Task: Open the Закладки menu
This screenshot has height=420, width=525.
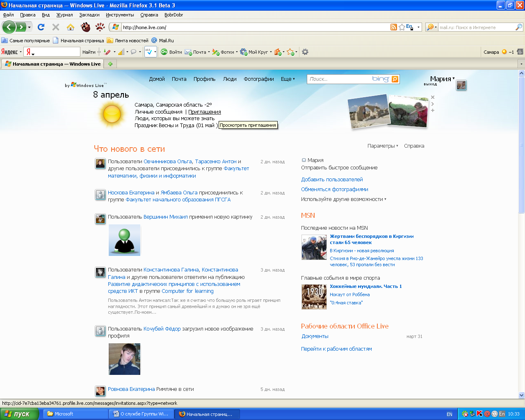Action: 89,15
